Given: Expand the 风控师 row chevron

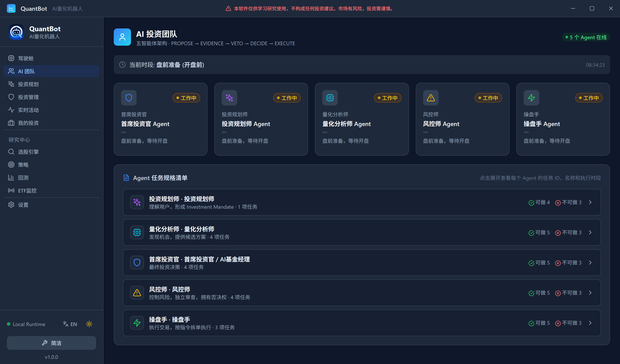Looking at the screenshot, I should pyautogui.click(x=590, y=293).
